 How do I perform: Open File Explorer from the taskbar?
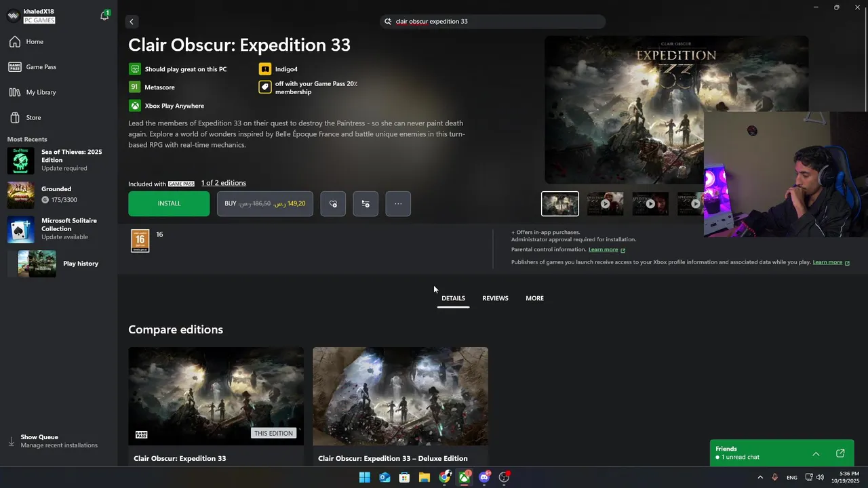[x=425, y=477]
